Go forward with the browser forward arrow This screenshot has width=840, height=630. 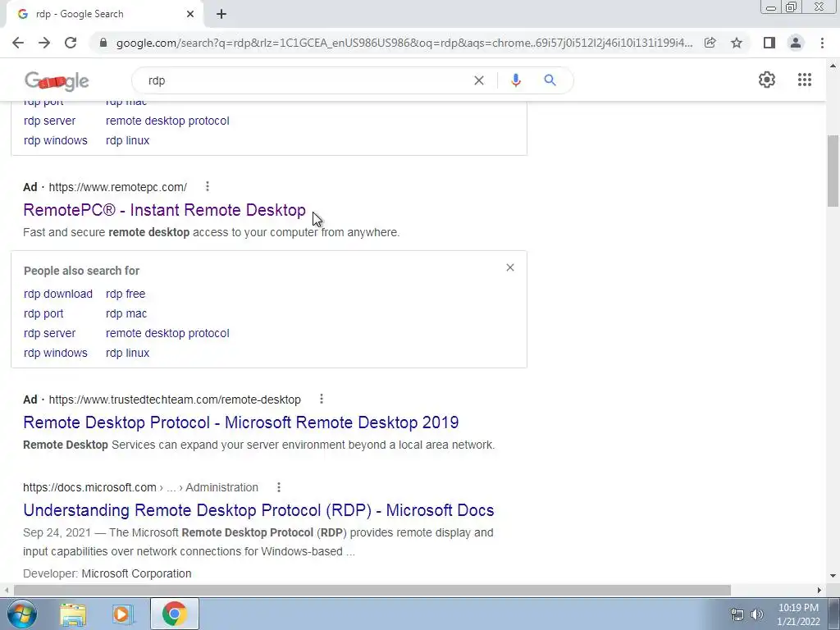[x=44, y=43]
